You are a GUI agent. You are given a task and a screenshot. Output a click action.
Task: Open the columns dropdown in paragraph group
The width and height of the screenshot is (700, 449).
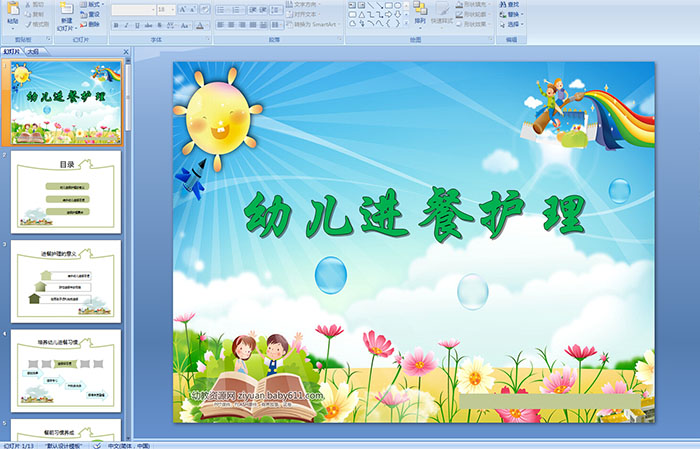tap(277, 25)
